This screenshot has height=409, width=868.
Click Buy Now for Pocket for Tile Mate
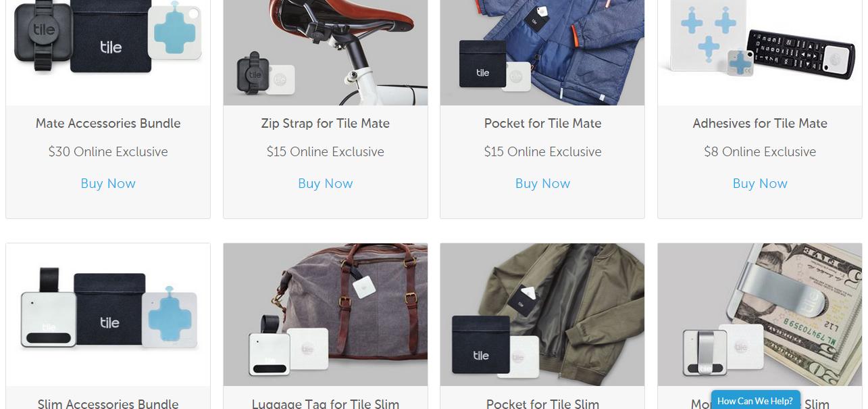click(542, 183)
